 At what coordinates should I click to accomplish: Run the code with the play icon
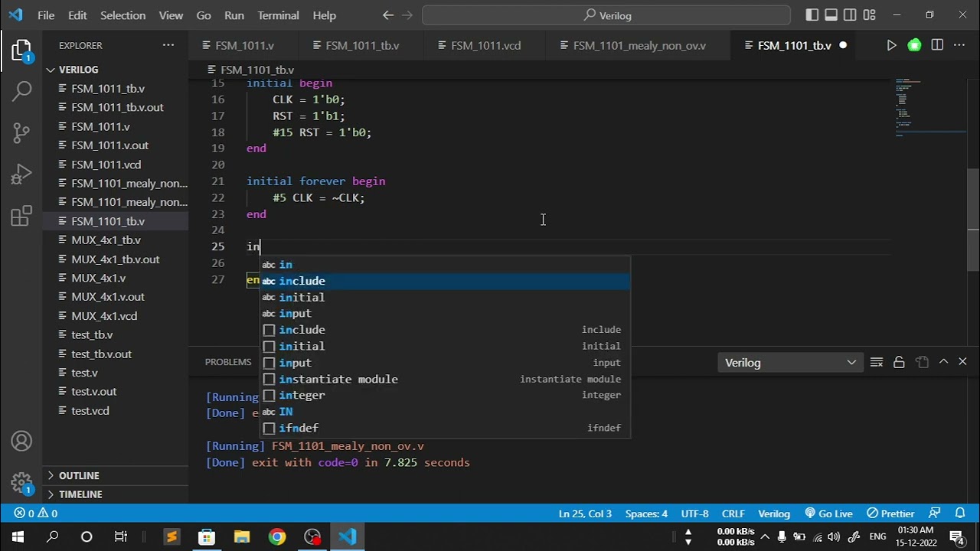(x=891, y=46)
